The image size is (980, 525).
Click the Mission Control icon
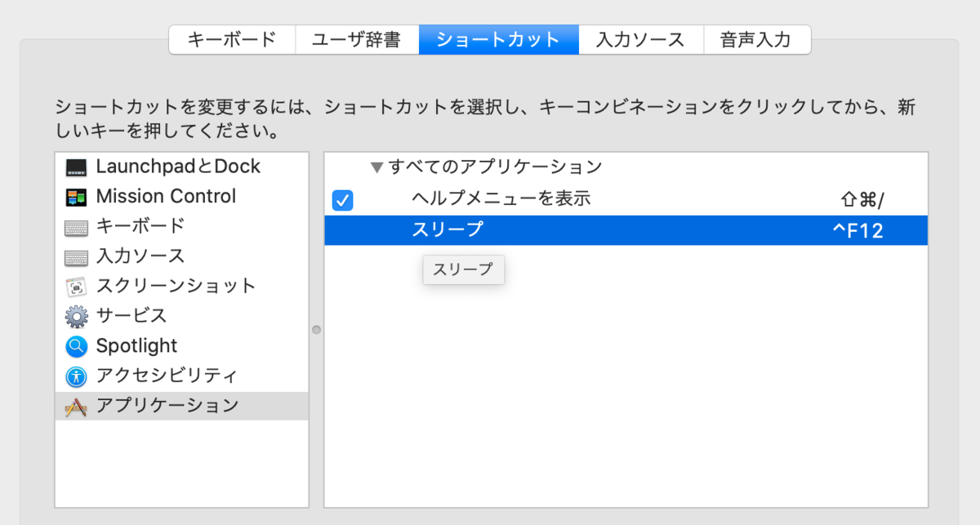(77, 196)
